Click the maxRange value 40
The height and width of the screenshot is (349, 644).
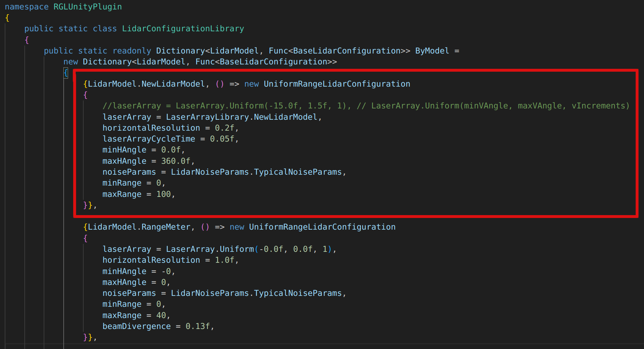(161, 316)
